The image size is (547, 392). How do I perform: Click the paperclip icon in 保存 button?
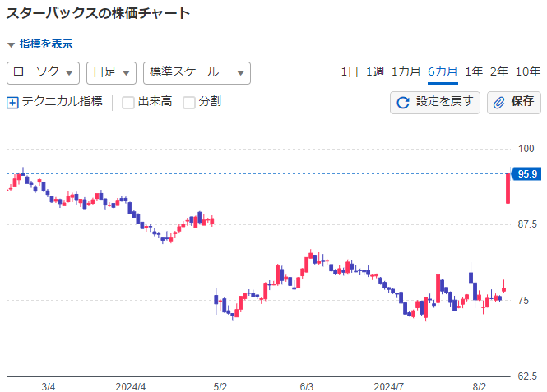pyautogui.click(x=499, y=103)
